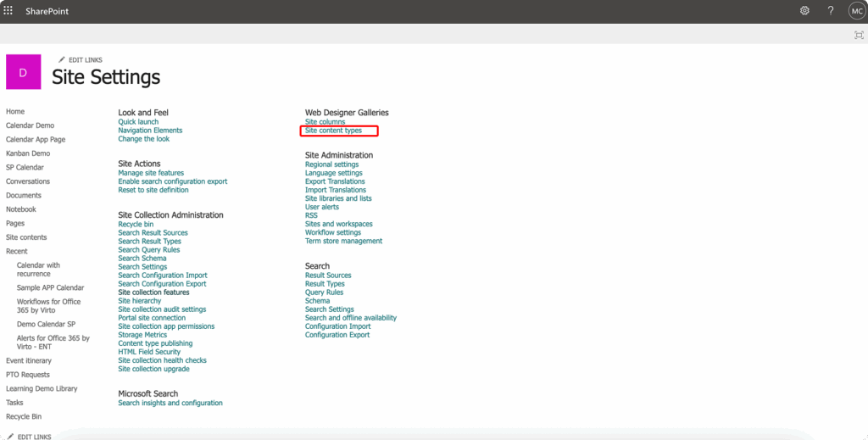Open the settings gear icon
The height and width of the screenshot is (440, 868).
(804, 11)
